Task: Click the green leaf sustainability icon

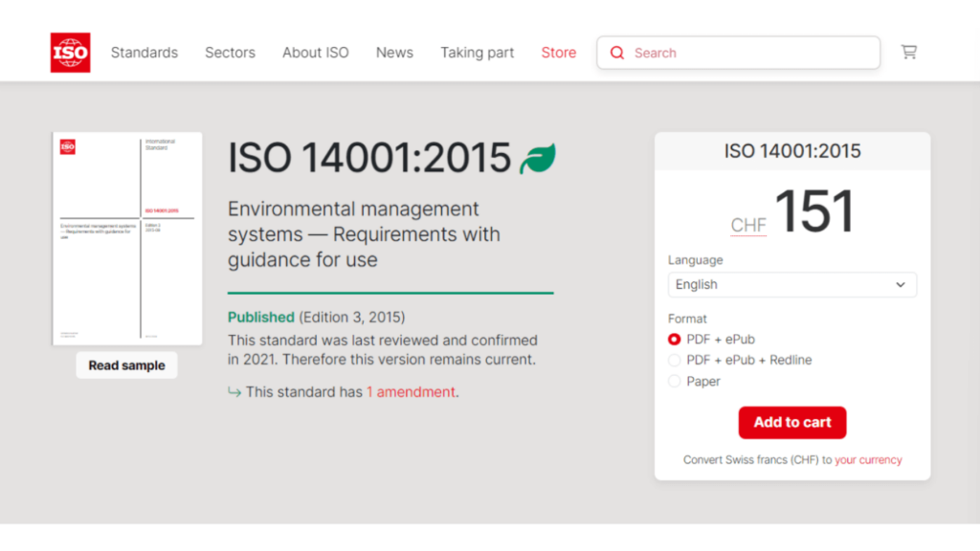Action: coord(538,158)
